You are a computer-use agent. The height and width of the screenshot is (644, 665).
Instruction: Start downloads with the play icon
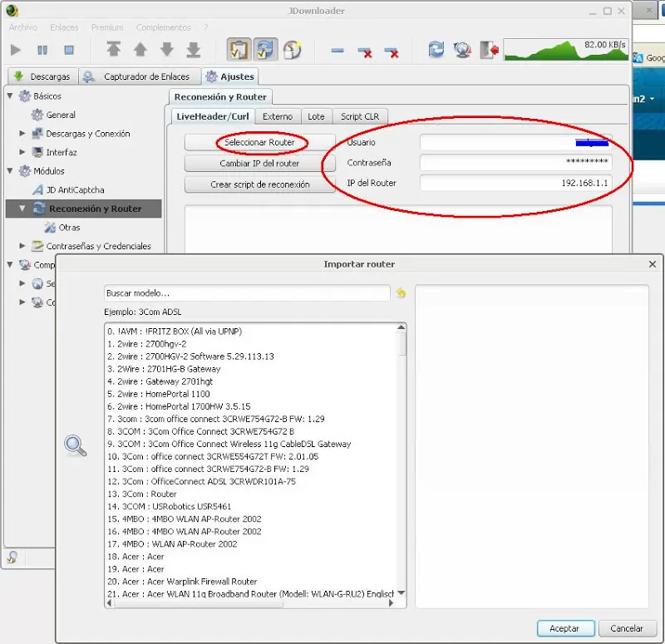(15, 50)
